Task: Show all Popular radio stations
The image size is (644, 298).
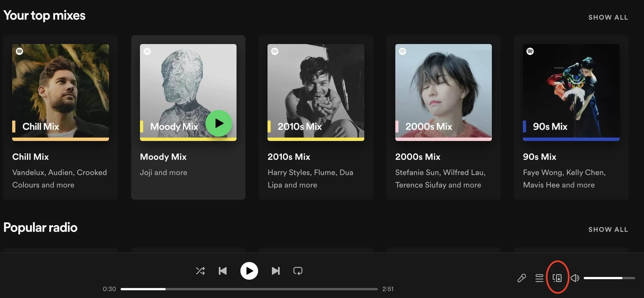Action: pyautogui.click(x=608, y=229)
